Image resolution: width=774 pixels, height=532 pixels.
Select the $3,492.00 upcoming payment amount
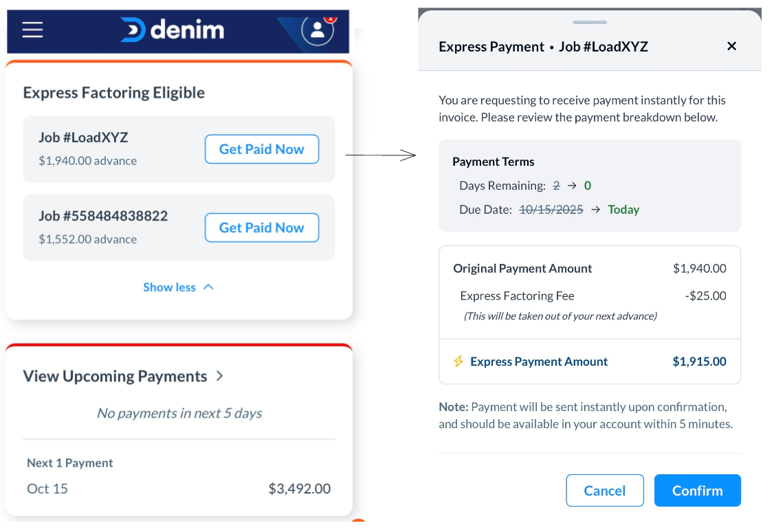point(299,489)
